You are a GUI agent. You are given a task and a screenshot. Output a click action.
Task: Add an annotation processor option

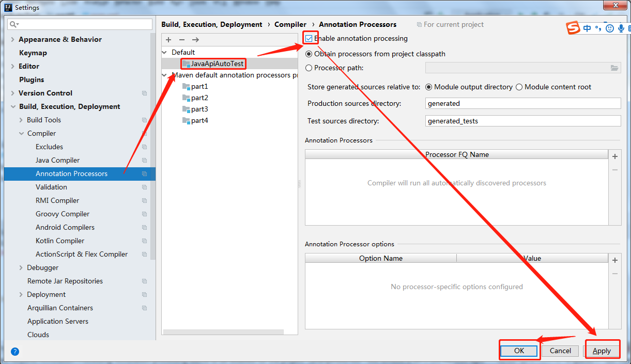pos(615,260)
